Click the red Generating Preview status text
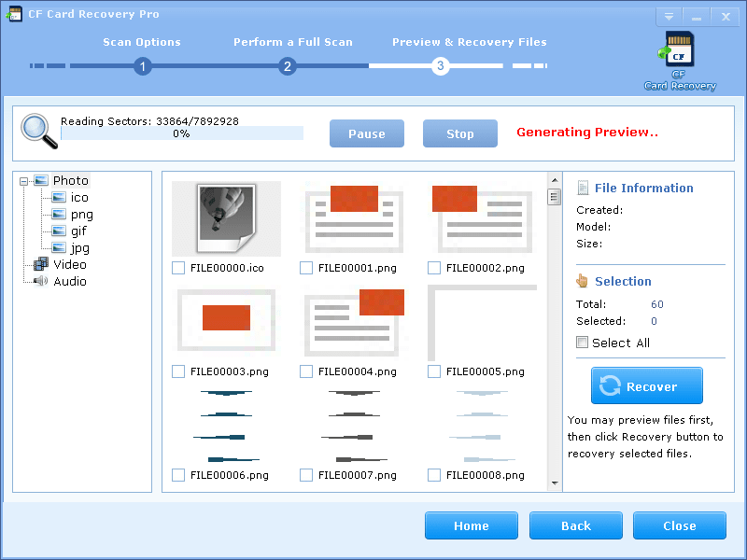 coord(587,132)
